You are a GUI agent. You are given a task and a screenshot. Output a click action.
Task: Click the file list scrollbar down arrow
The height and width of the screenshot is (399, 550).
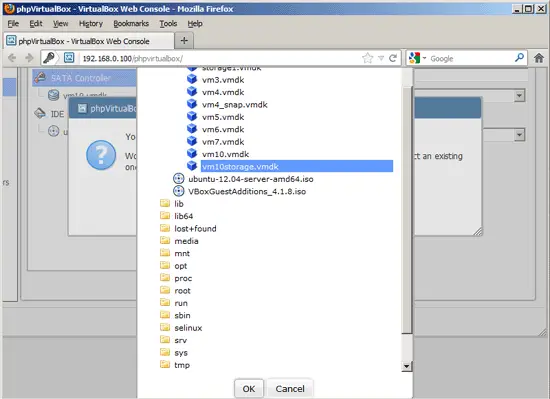pos(407,366)
